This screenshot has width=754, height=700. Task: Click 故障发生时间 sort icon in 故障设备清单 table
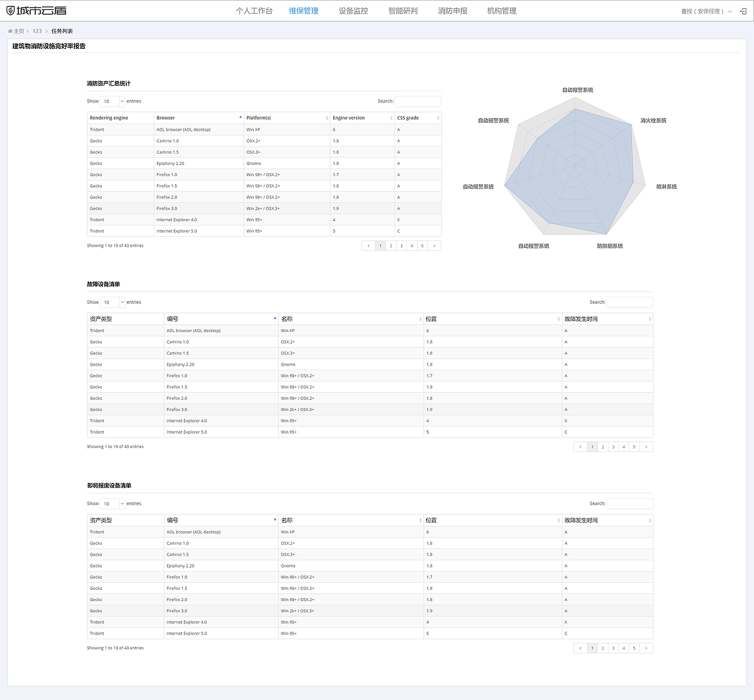click(650, 319)
